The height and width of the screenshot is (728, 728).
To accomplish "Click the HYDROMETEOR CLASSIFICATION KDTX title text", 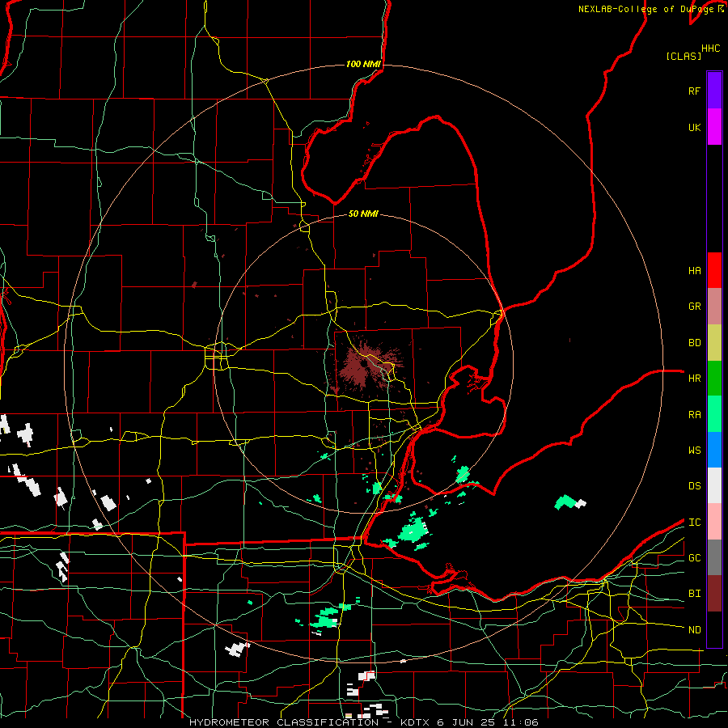I will click(x=364, y=722).
